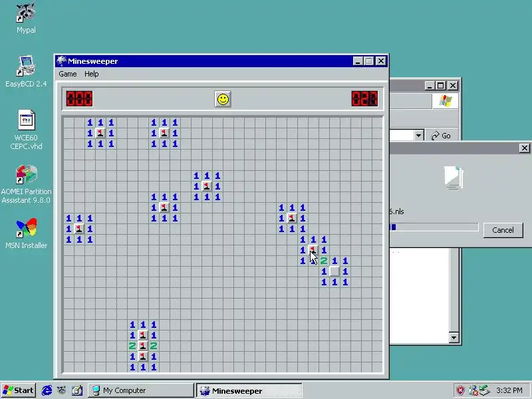Close the file copy dialog with X

click(x=524, y=148)
